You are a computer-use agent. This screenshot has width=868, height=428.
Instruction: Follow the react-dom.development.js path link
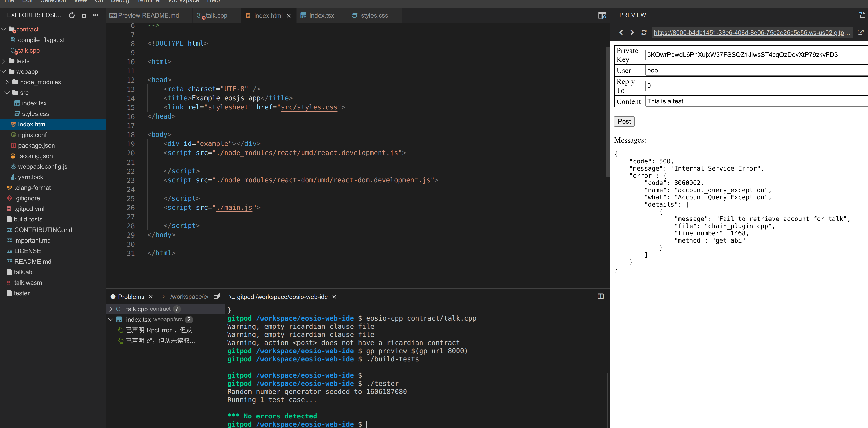tap(323, 180)
